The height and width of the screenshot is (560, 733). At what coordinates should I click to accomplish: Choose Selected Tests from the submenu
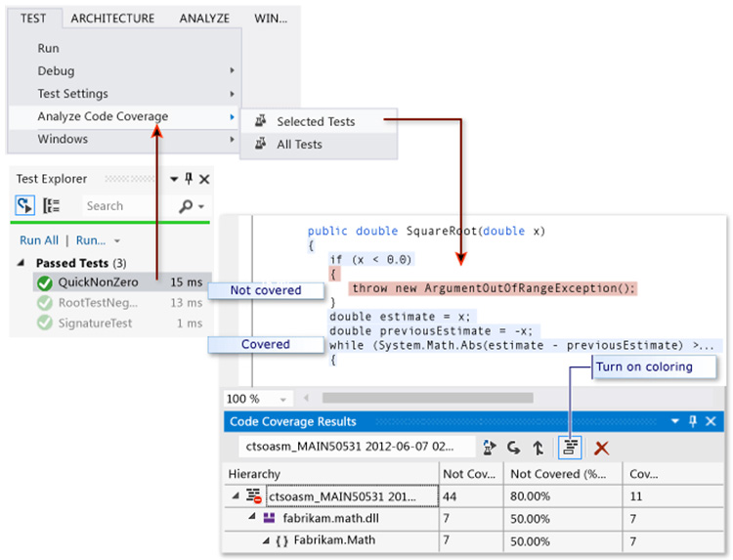[x=315, y=121]
